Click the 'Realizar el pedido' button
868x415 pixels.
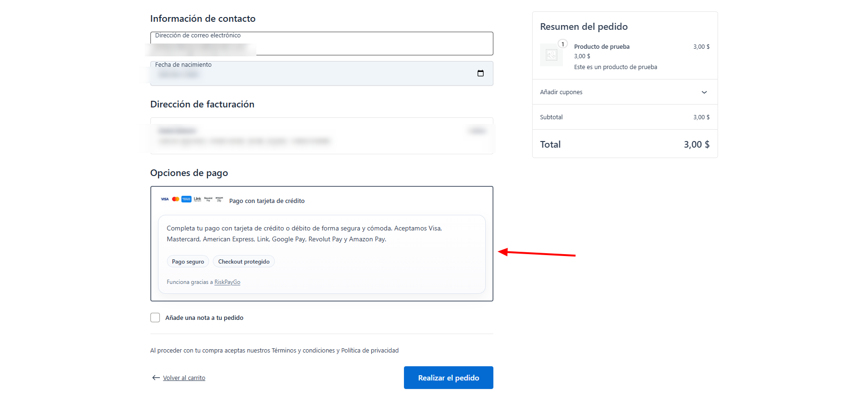[448, 378]
